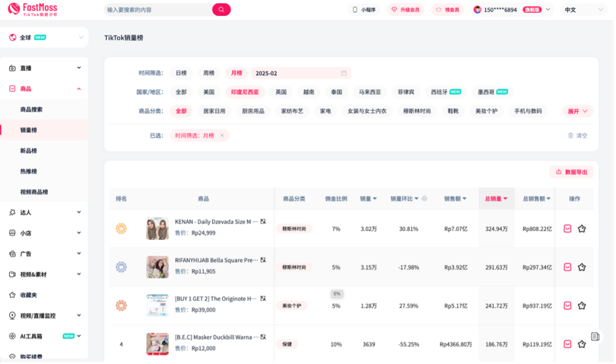Select the 周榜 time filter
This screenshot has height=364, width=616.
pyautogui.click(x=209, y=73)
